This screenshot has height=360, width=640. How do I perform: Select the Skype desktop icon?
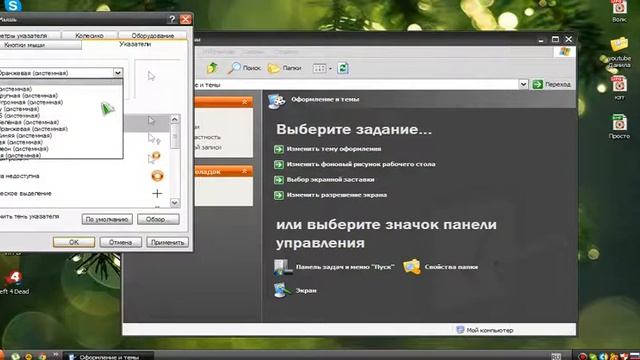(x=12, y=5)
